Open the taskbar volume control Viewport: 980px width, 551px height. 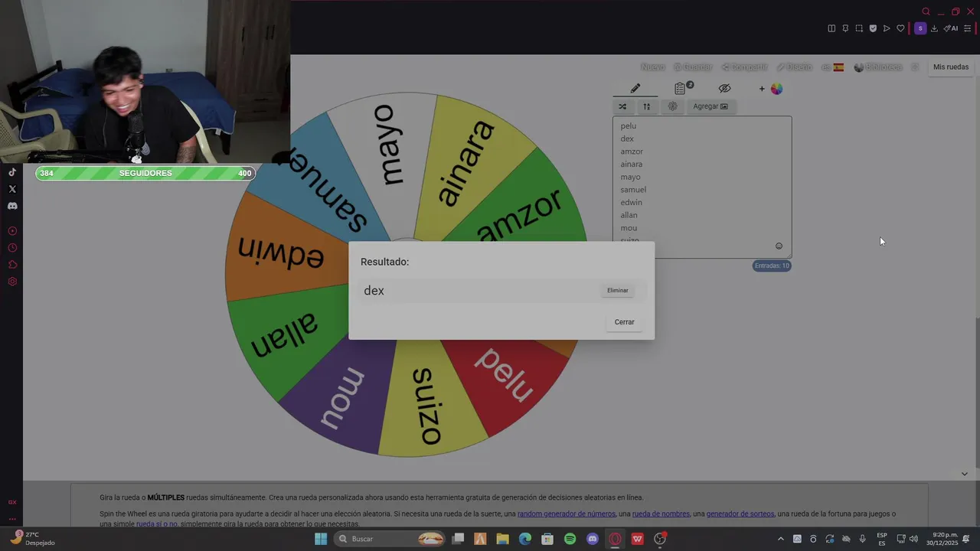[x=913, y=539]
